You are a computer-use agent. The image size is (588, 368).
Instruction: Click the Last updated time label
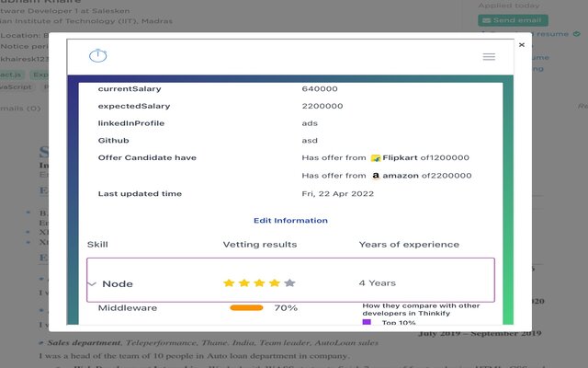(140, 194)
